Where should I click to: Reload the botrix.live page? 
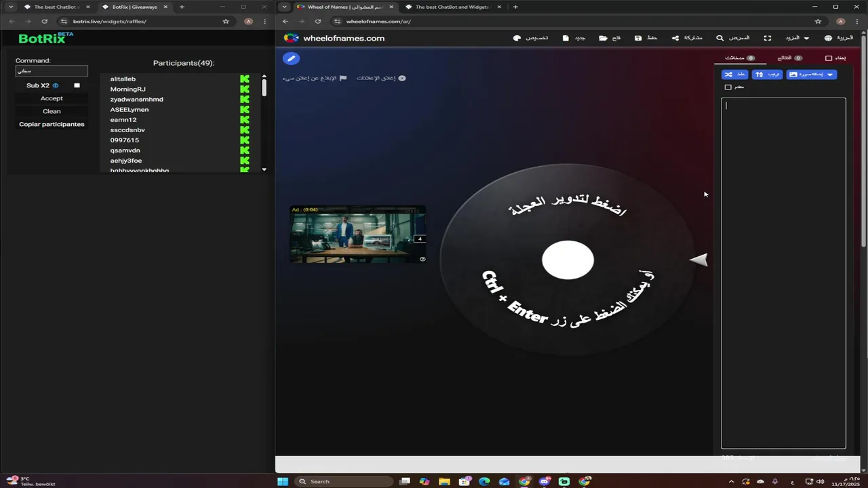tap(45, 21)
